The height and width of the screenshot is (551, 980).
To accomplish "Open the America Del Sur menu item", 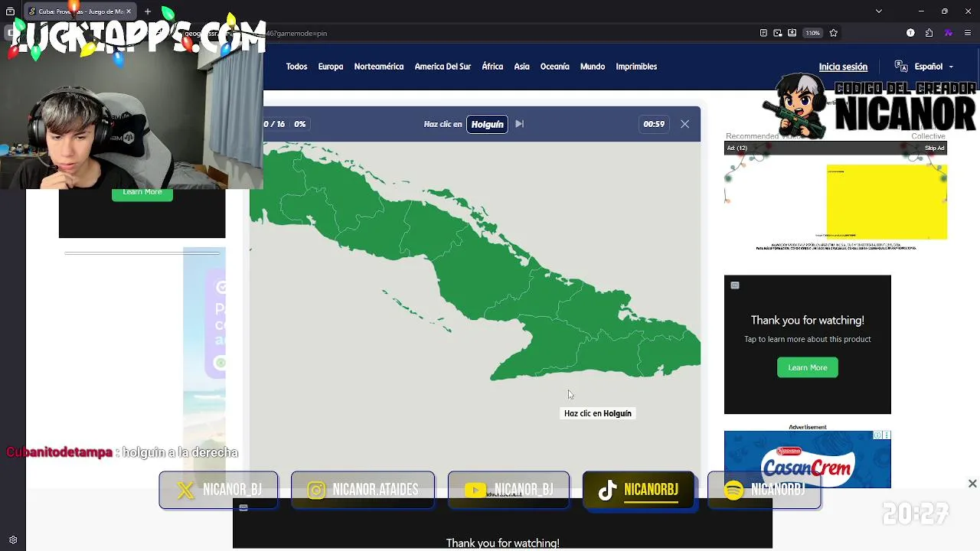I will pos(443,67).
